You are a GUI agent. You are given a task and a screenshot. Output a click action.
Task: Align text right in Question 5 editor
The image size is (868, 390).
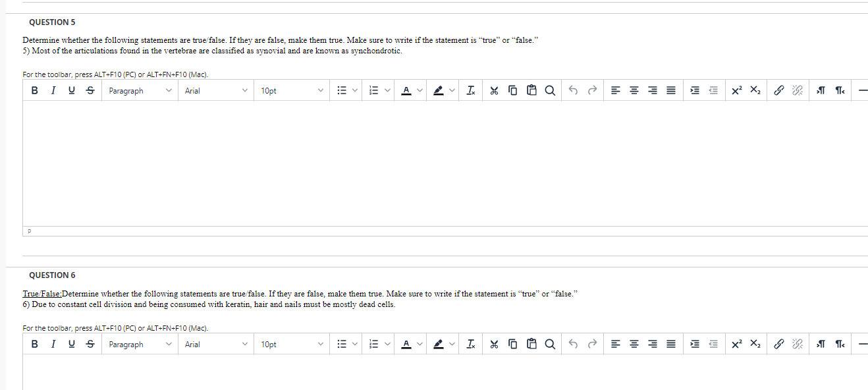pyautogui.click(x=651, y=91)
